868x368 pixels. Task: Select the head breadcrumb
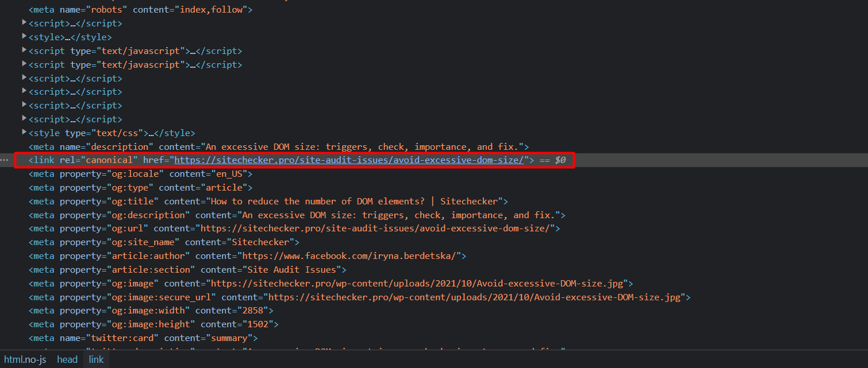[x=67, y=359]
